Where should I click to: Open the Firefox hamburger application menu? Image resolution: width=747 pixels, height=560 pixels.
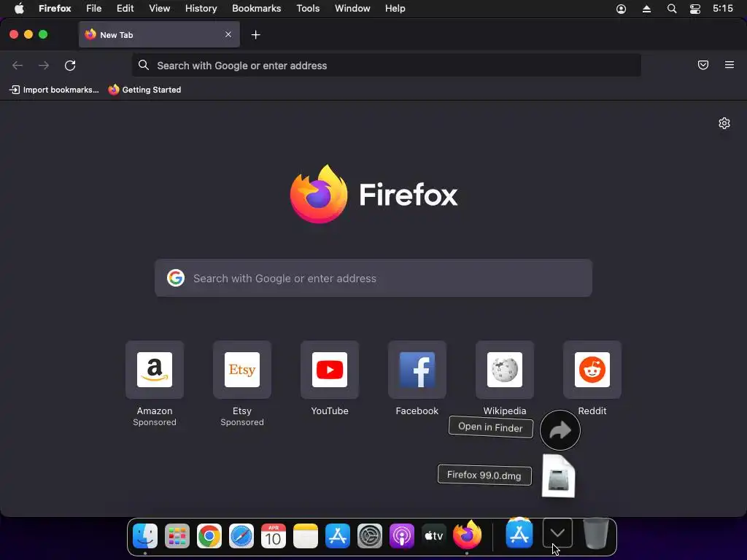coord(729,65)
